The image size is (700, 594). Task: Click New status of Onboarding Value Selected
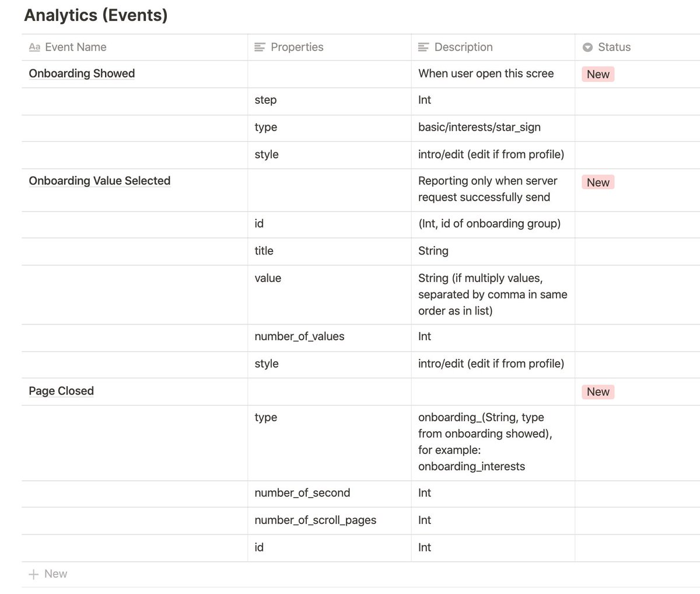598,183
